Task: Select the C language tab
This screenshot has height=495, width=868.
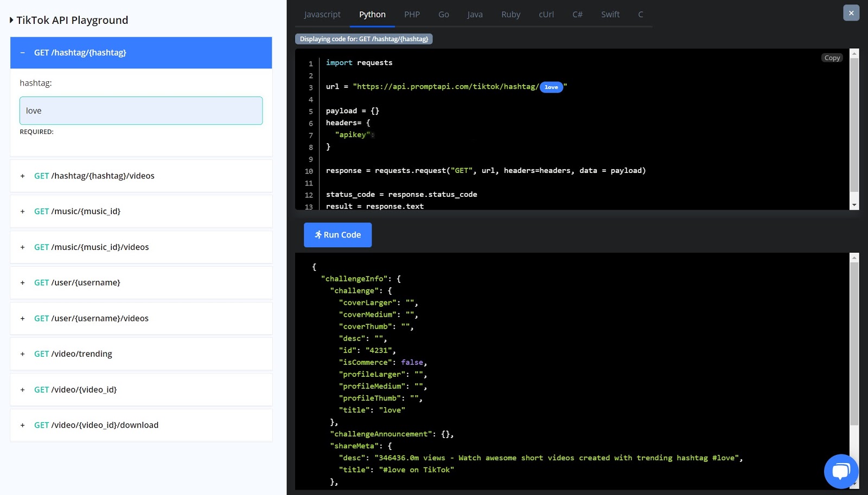Action: pyautogui.click(x=641, y=15)
